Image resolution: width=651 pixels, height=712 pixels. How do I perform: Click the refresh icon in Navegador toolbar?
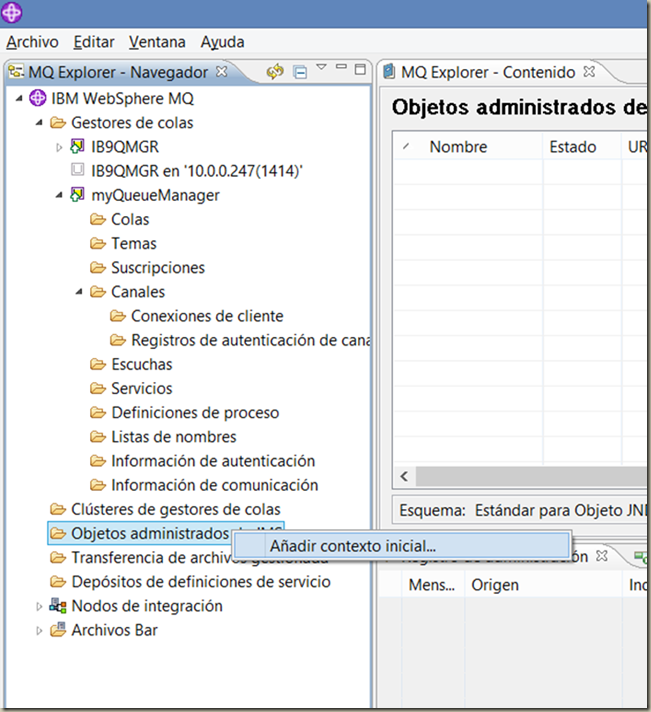(275, 72)
